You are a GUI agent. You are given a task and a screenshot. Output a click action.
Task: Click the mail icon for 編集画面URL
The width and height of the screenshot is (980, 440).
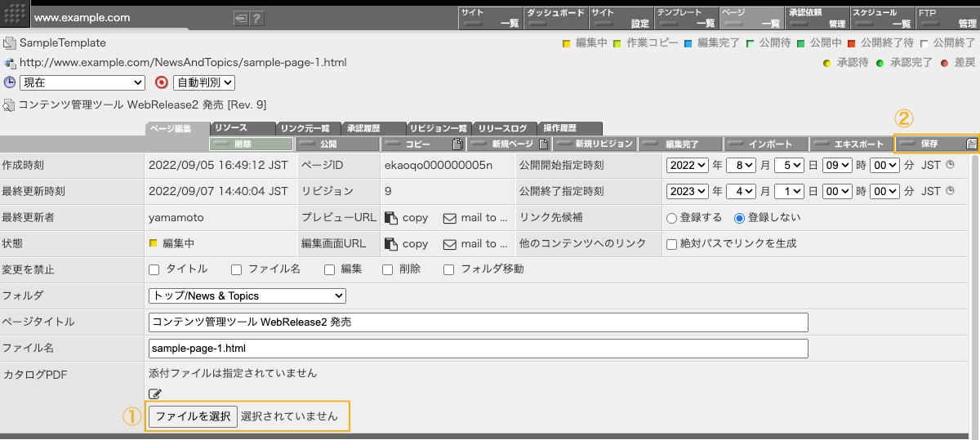pyautogui.click(x=449, y=243)
